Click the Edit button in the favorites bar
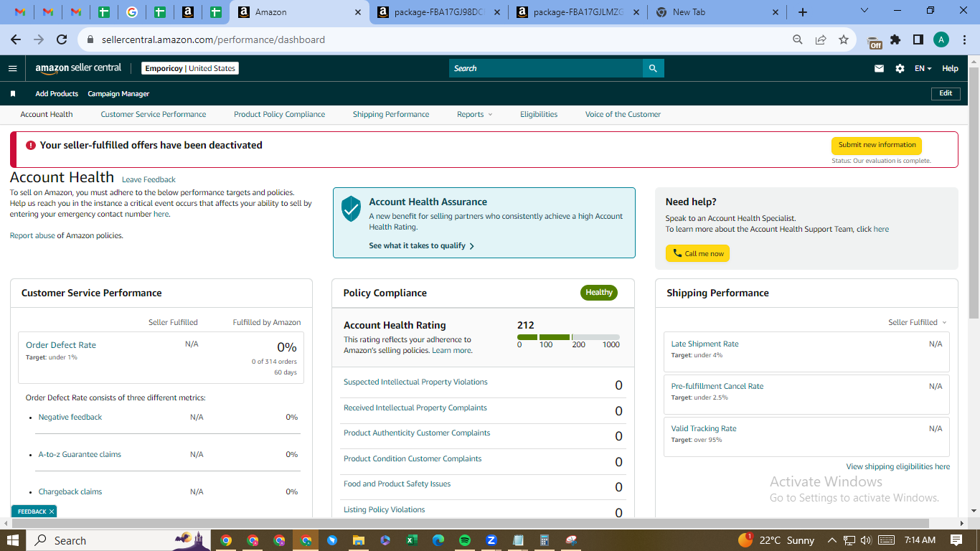Image resolution: width=980 pixels, height=551 pixels. 946,93
